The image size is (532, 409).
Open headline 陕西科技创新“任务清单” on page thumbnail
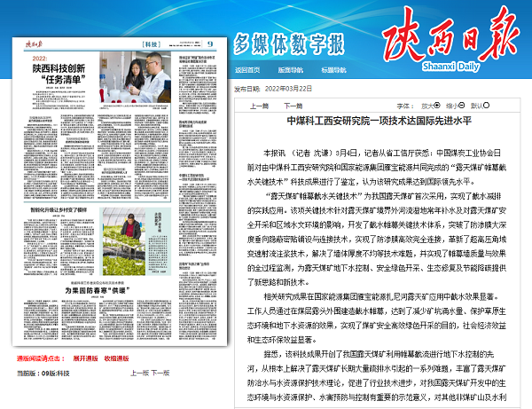[59, 74]
